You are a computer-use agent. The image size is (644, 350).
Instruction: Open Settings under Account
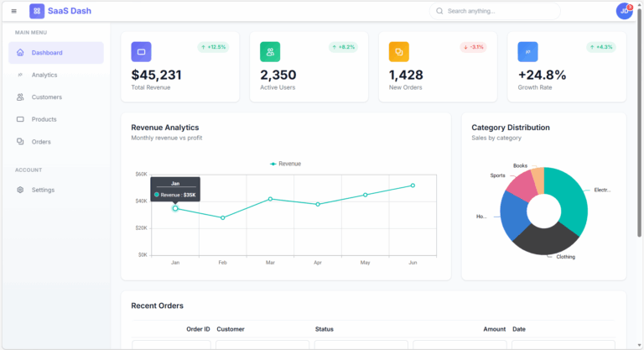[56, 190]
